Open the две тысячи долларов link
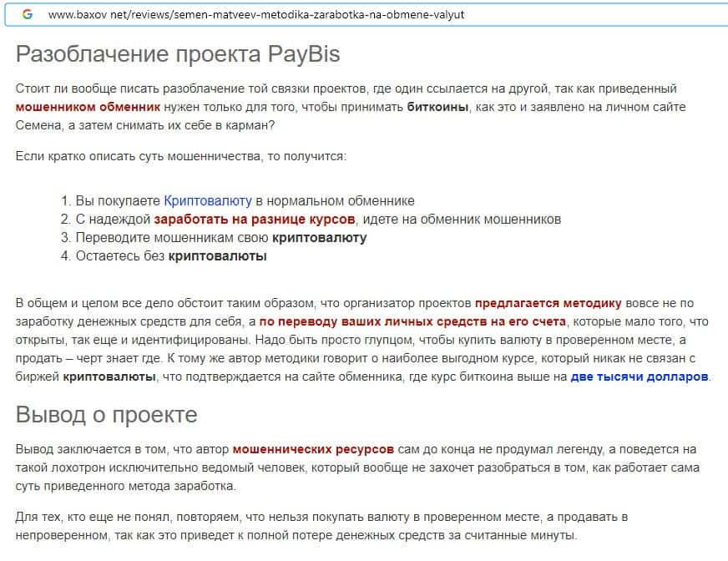 640,377
